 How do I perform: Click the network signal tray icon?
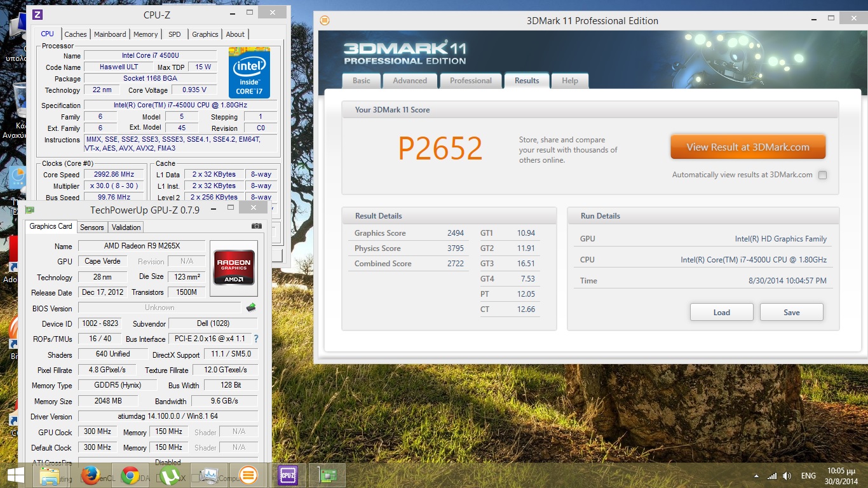pyautogui.click(x=772, y=476)
